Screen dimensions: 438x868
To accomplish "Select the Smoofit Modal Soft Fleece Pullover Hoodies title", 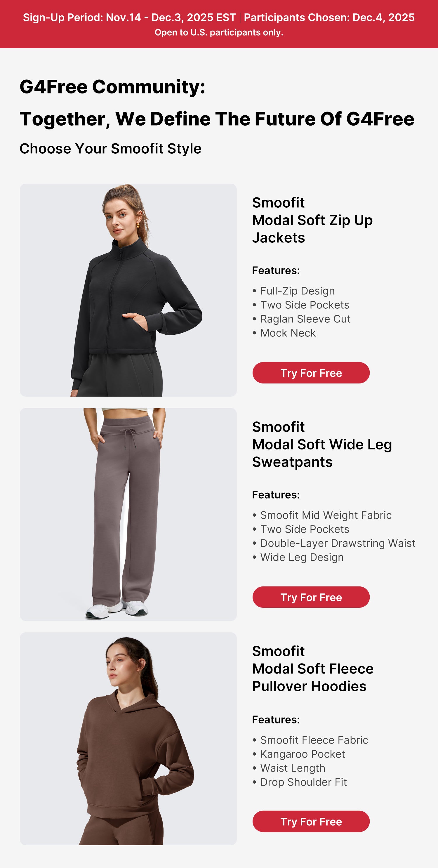I will [x=313, y=669].
